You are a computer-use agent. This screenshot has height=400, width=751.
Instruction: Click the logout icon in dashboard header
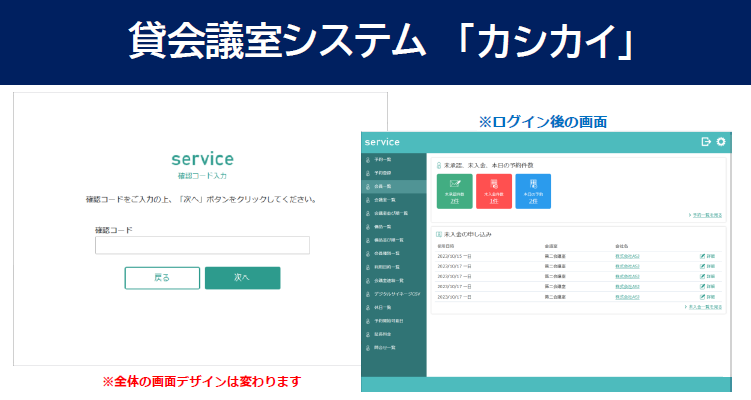(705, 142)
